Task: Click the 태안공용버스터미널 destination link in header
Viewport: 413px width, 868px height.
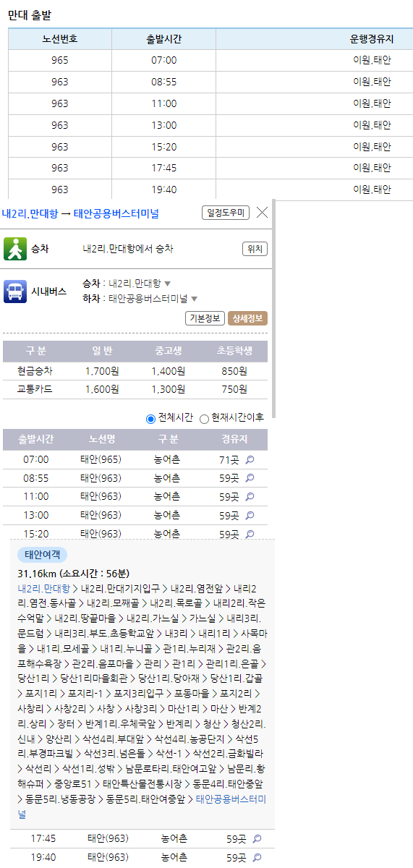Action: coord(116,213)
